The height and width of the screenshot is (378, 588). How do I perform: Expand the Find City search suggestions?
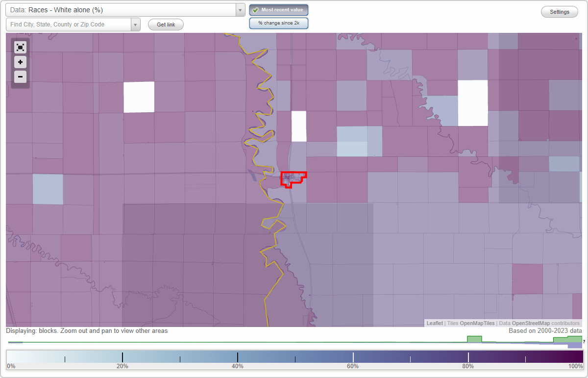tap(136, 24)
